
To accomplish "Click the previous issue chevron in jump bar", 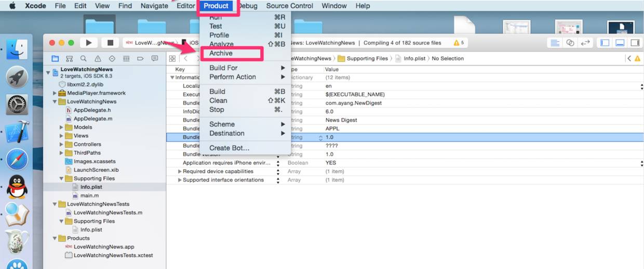I will (629, 59).
